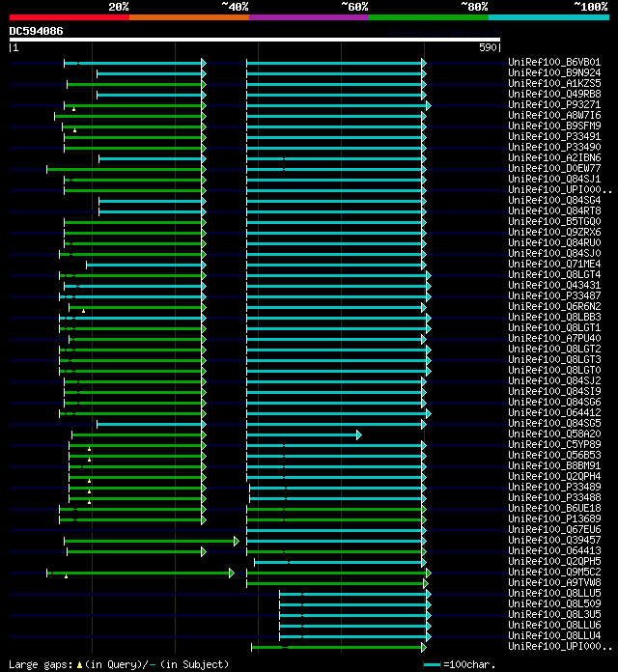Viewport: 618px width, 672px height.
Task: Select the UniRef100_Q67EU6 label
Action: 554,529
